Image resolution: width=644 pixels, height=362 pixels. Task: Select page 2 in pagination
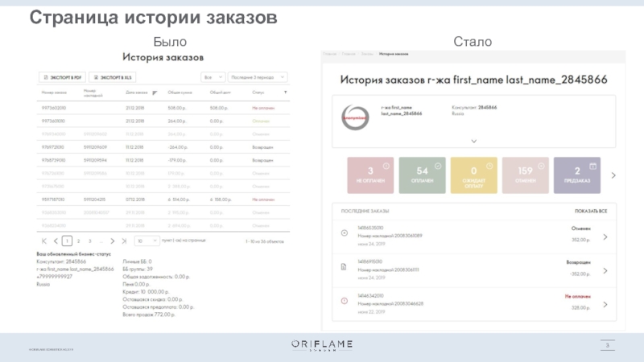[x=78, y=241]
